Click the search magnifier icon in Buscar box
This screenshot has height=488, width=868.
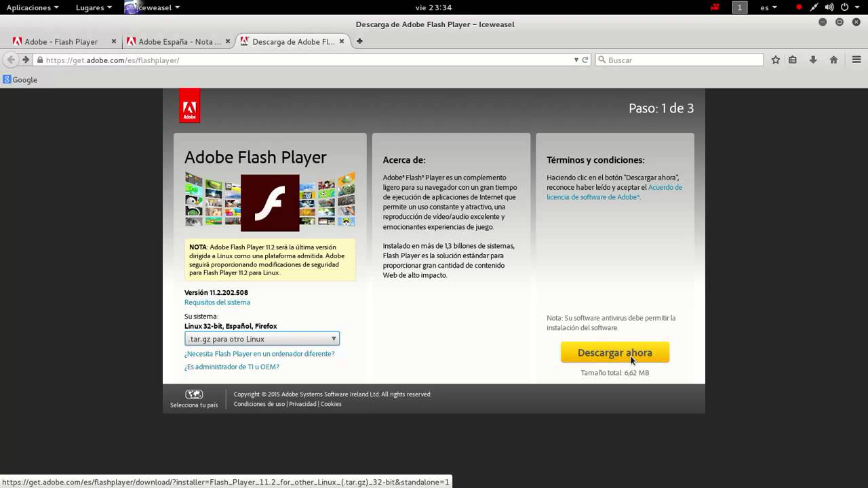click(x=601, y=60)
